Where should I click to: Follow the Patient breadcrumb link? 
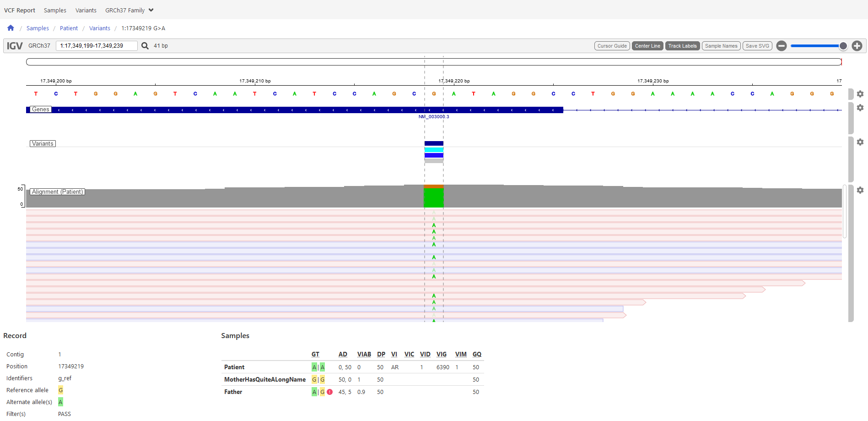click(x=69, y=28)
